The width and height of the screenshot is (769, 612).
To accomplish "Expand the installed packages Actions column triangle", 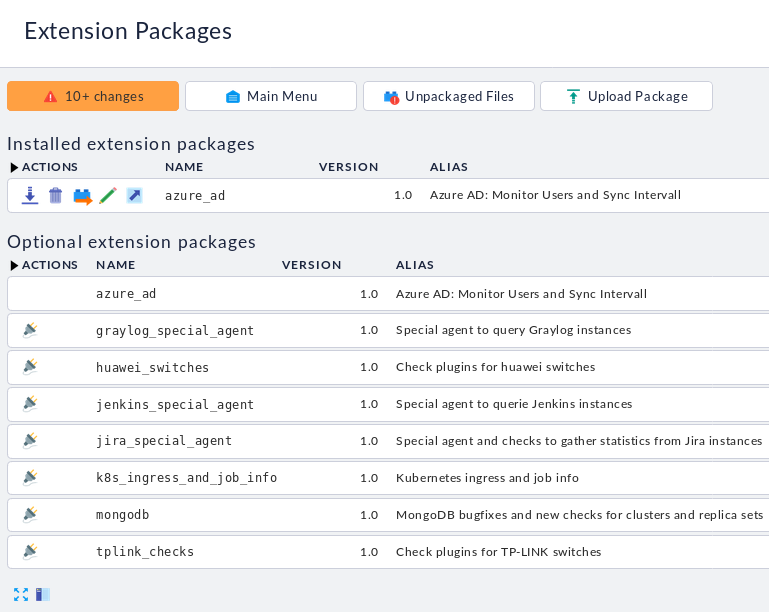I will (14, 168).
